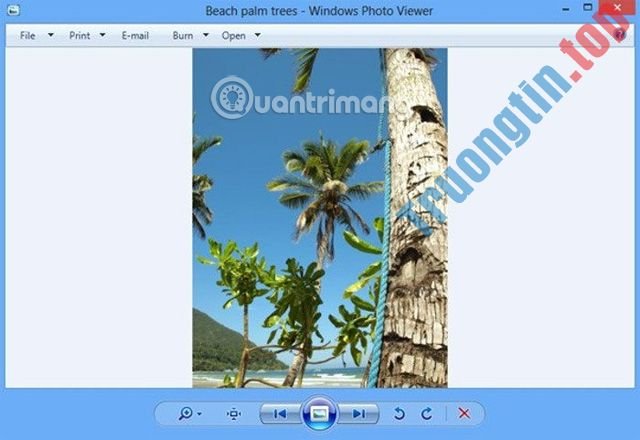The height and width of the screenshot is (440, 640).
Task: Fit image with actual size icon
Action: (x=234, y=414)
